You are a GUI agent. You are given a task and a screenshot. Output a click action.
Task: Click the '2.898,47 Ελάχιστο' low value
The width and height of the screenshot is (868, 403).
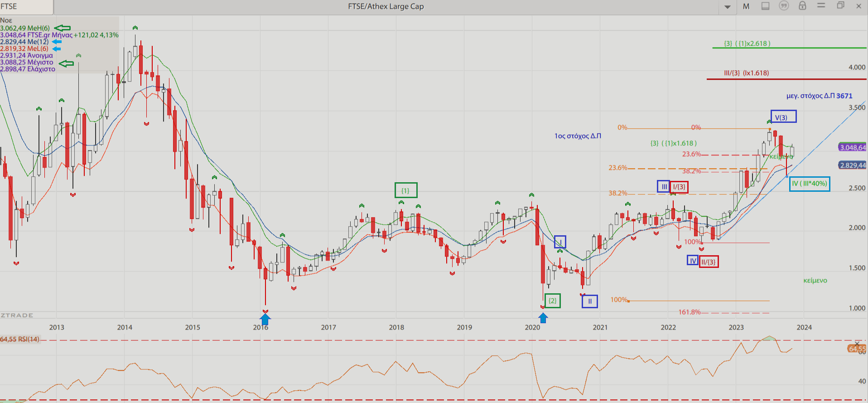(28, 69)
